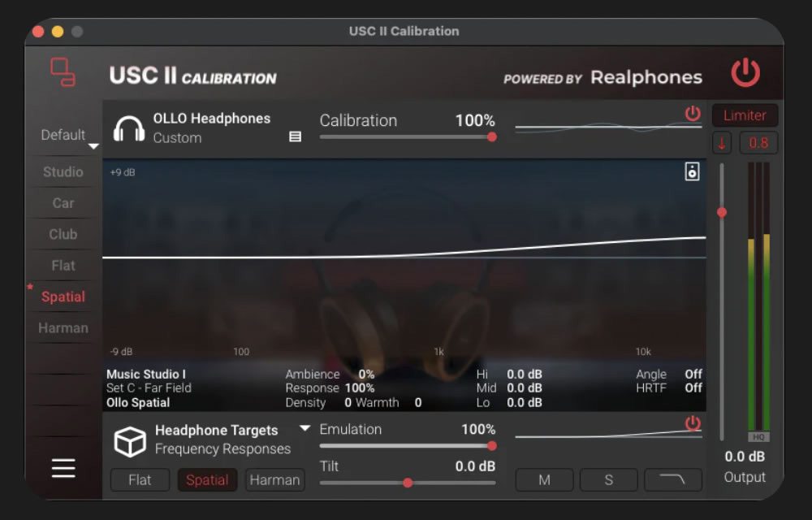The height and width of the screenshot is (520, 812).
Task: Open the headphone profile list icon
Action: [296, 136]
